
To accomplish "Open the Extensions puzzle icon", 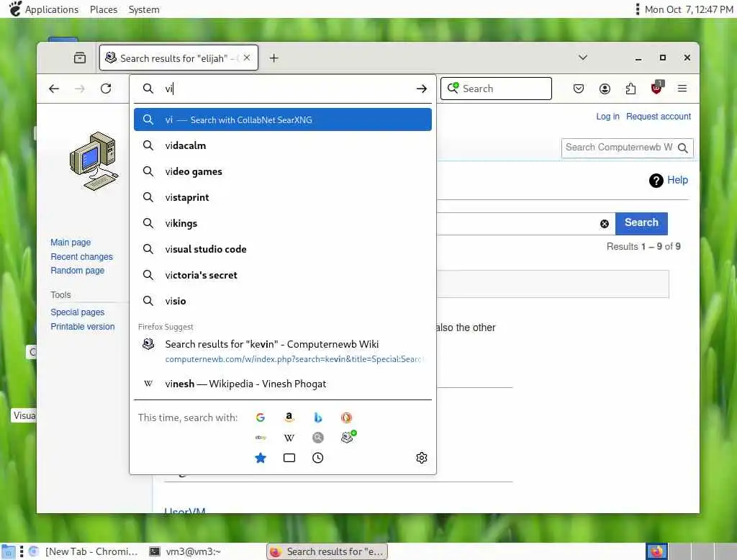I will click(x=630, y=89).
